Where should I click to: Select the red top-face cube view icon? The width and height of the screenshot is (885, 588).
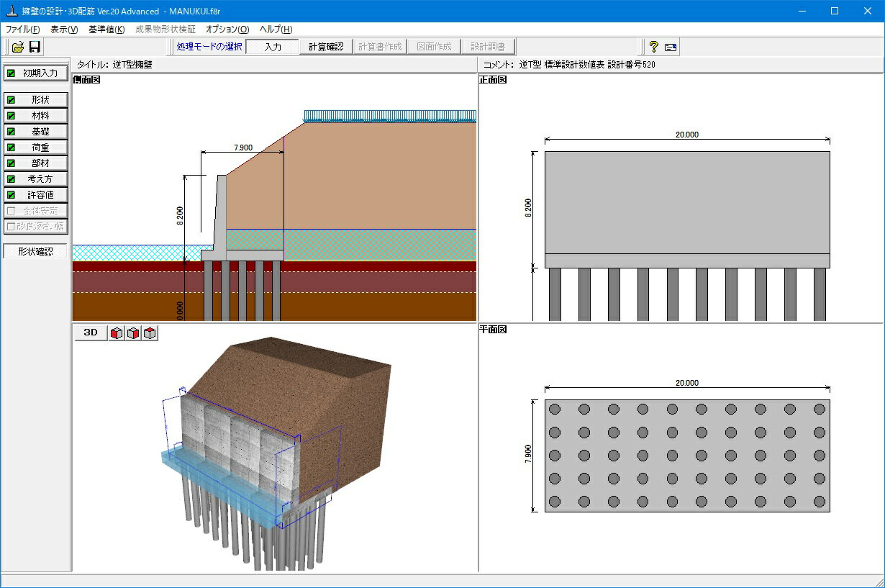(150, 333)
